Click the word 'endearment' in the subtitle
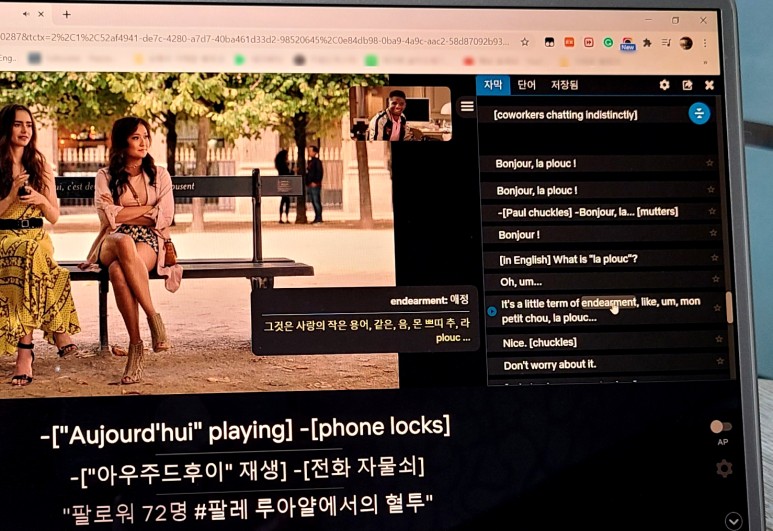 tap(609, 302)
